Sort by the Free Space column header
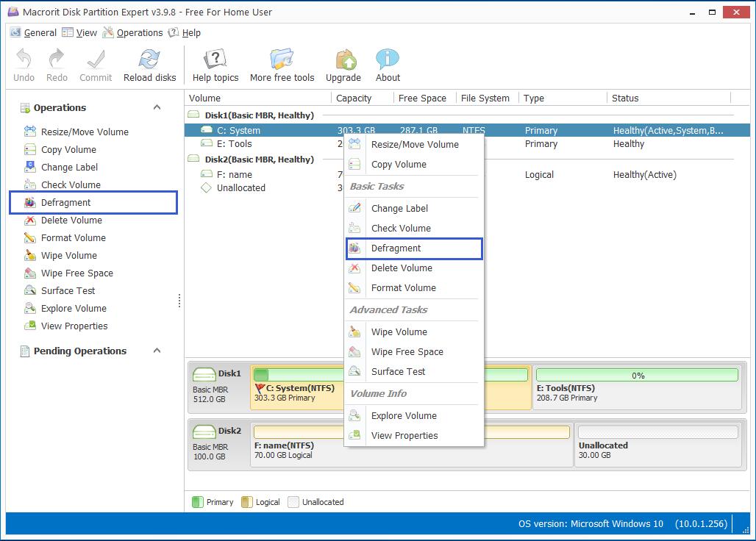 point(424,98)
